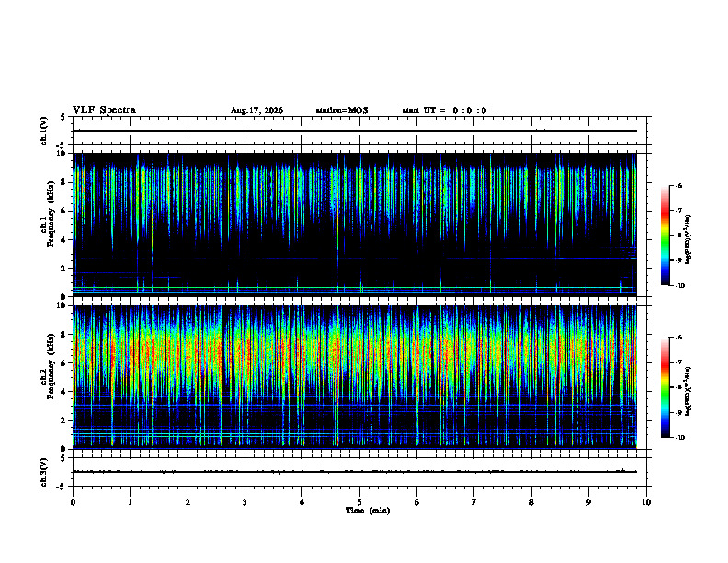Click the "-6" tick on ch.2 color bar
728x563 pixels.
(678, 338)
